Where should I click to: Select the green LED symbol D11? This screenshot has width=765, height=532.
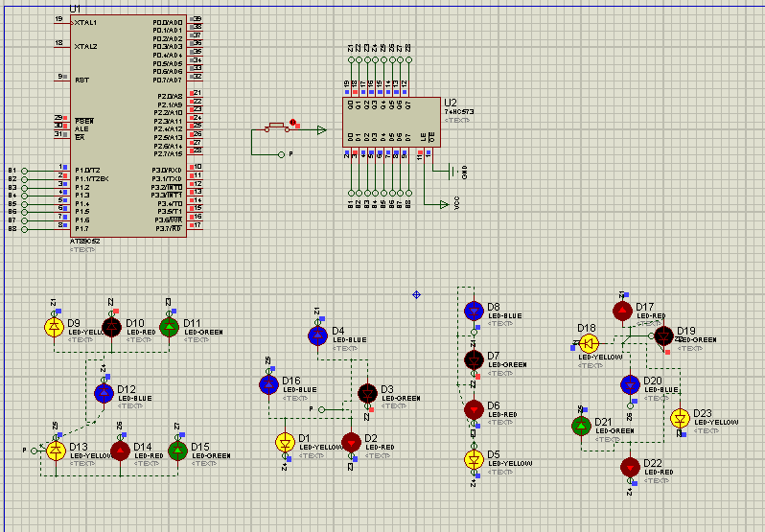point(170,327)
